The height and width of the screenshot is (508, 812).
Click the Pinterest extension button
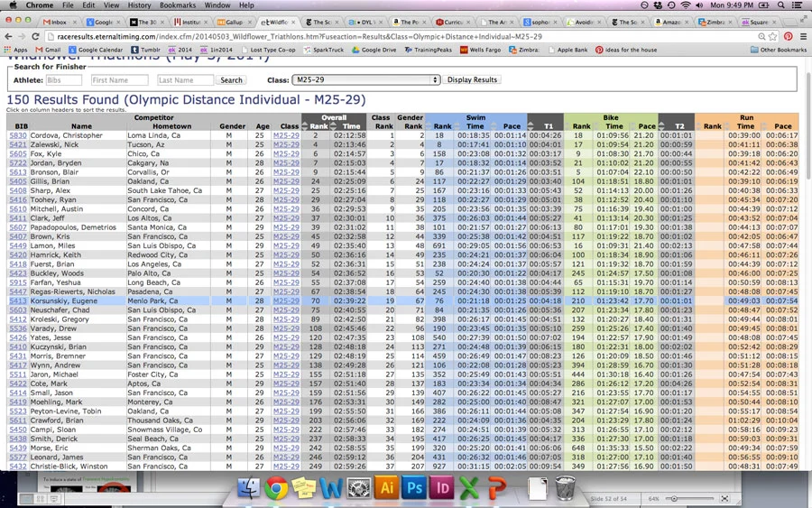coord(789,37)
